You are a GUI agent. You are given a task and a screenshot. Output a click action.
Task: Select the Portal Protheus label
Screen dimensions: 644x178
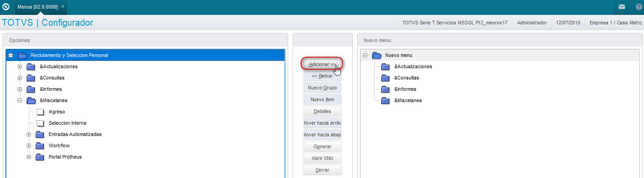(x=65, y=157)
